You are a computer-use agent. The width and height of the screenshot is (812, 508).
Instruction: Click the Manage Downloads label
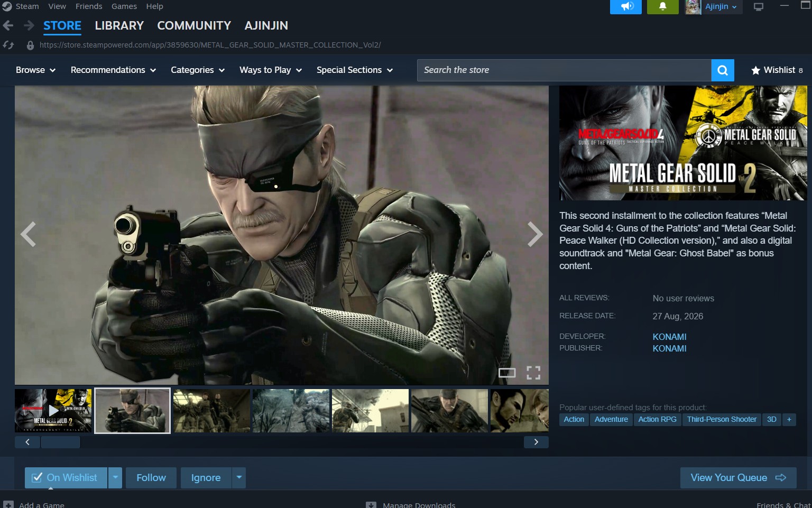point(419,505)
